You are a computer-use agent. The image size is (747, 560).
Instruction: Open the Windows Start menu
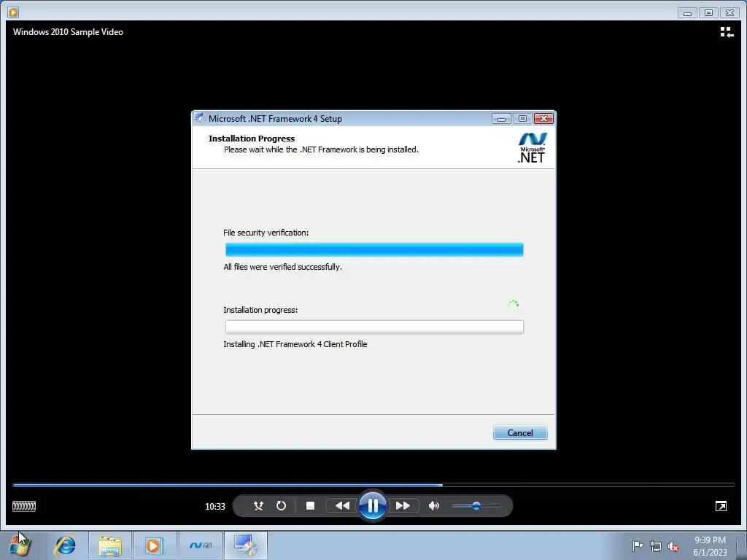coord(20,545)
